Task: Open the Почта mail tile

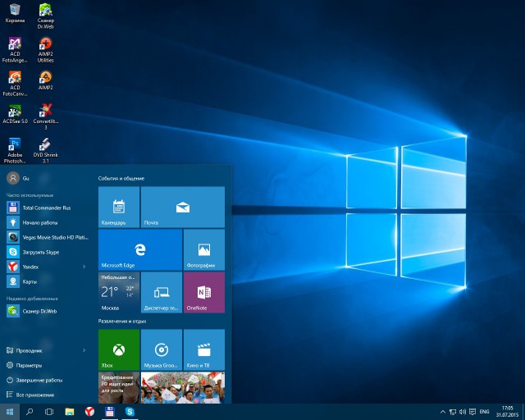Action: [182, 207]
